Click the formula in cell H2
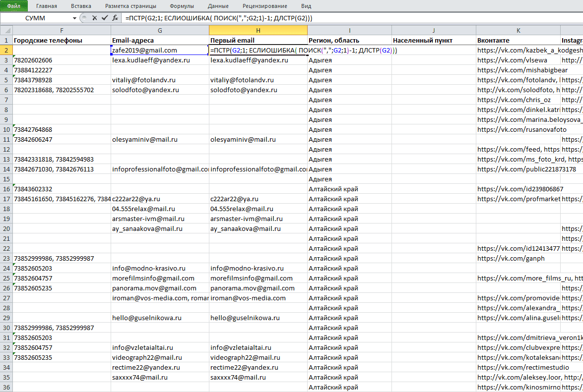Screen dimensions: 583x392 303,50
